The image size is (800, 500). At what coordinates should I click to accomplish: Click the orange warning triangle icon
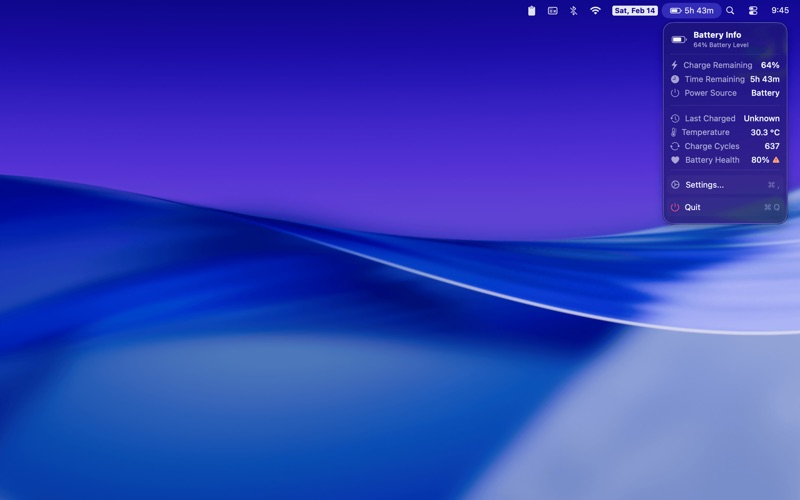tap(776, 160)
